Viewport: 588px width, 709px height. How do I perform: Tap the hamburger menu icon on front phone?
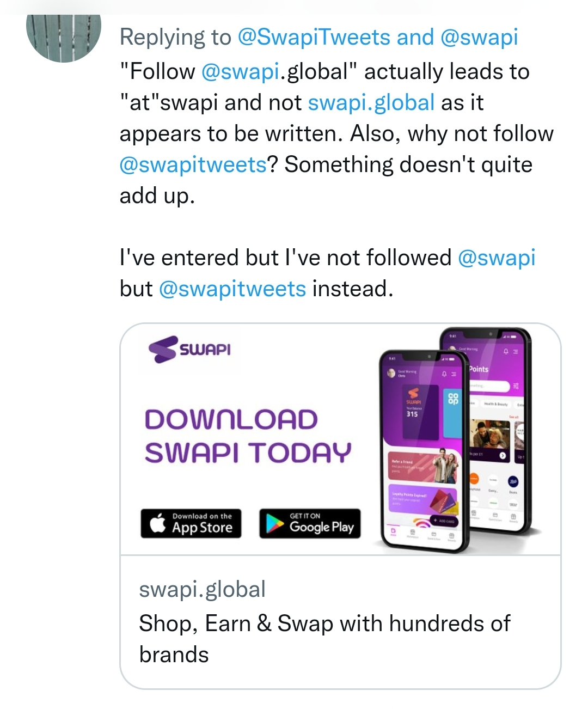point(454,374)
